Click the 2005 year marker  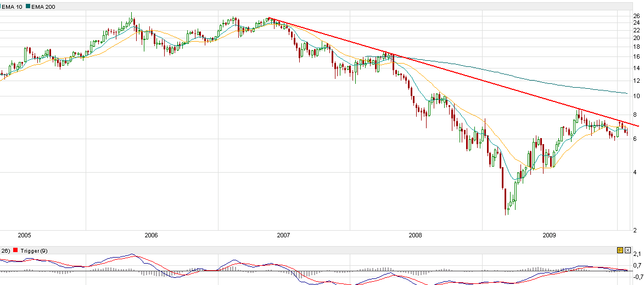[x=24, y=235]
